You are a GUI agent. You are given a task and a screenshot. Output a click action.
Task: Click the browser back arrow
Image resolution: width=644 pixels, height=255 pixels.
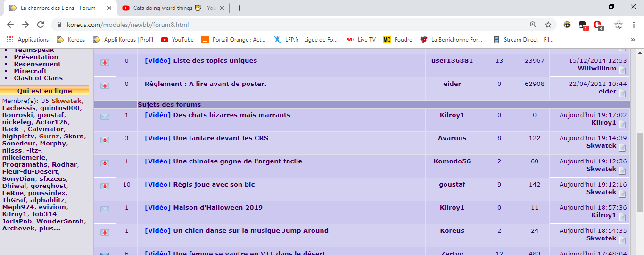(x=11, y=25)
